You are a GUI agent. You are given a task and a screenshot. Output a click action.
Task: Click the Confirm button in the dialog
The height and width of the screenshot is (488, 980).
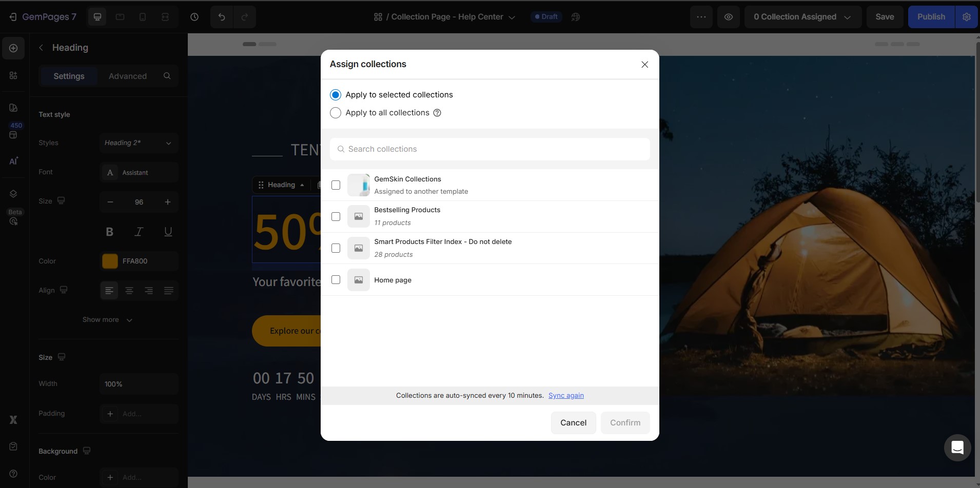point(625,422)
